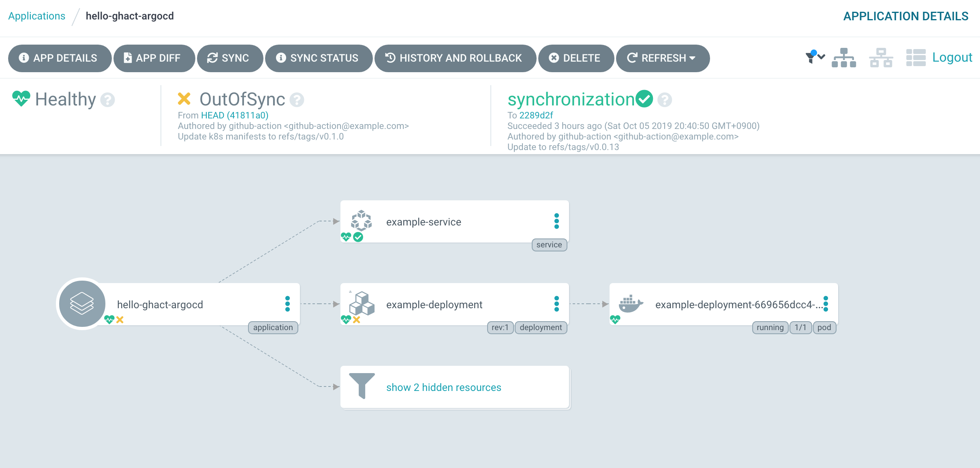Click the synchronization help question icon
The image size is (980, 468).
(x=665, y=100)
